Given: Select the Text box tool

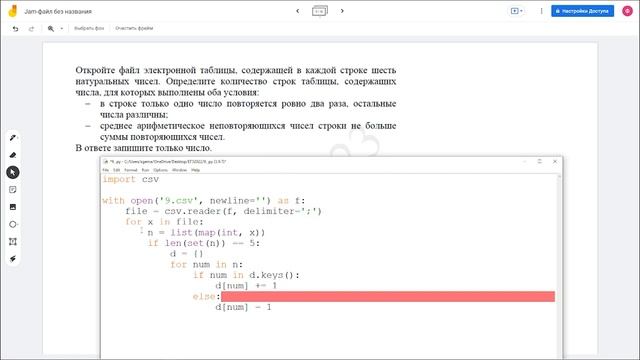Looking at the screenshot, I should pos(13,242).
